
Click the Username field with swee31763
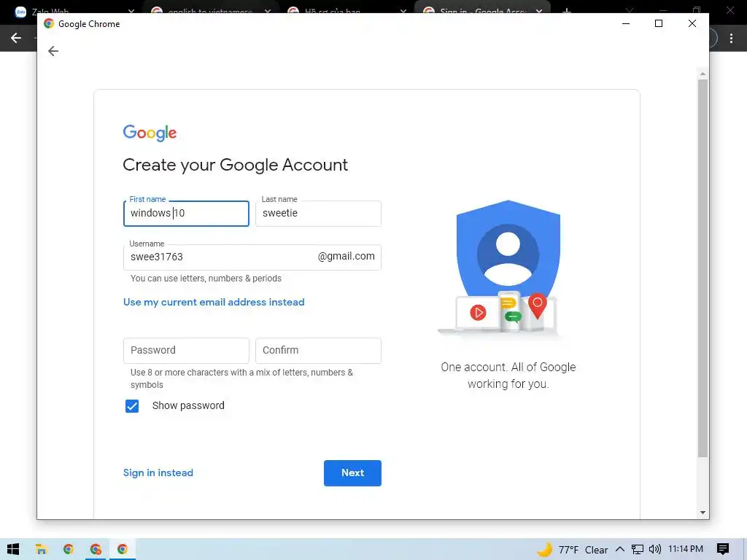point(252,257)
